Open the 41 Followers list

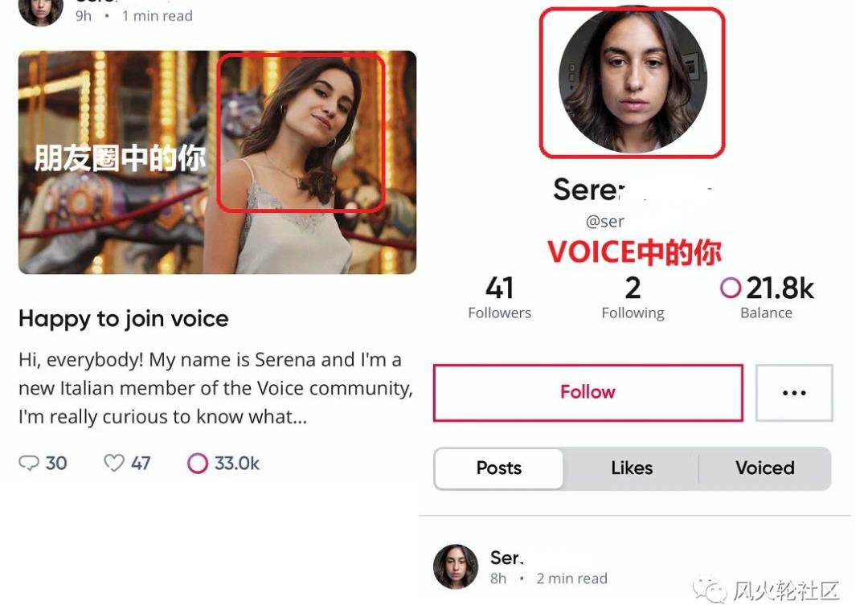coord(499,297)
